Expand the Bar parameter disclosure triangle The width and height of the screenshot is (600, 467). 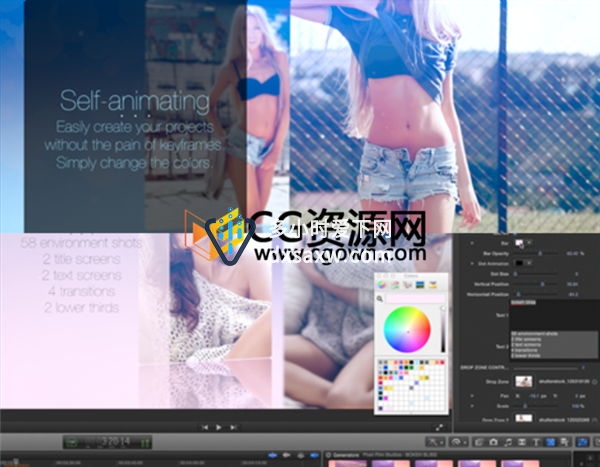click(x=472, y=243)
